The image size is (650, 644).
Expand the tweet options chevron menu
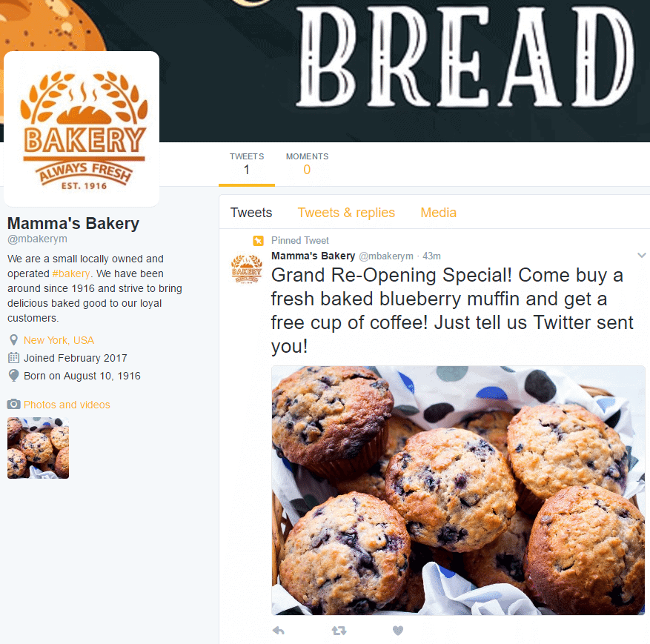pos(641,255)
